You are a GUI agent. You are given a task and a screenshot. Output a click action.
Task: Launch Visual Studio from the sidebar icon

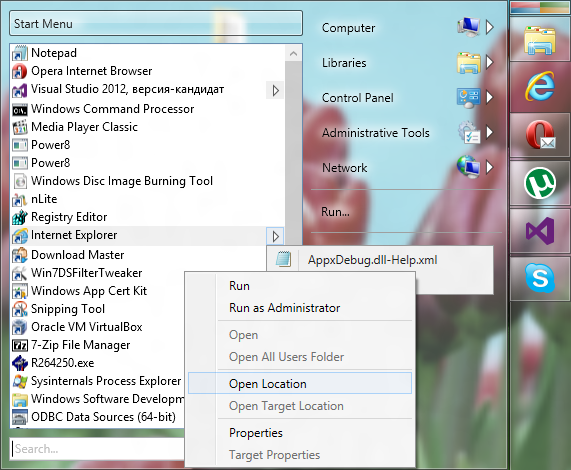540,231
